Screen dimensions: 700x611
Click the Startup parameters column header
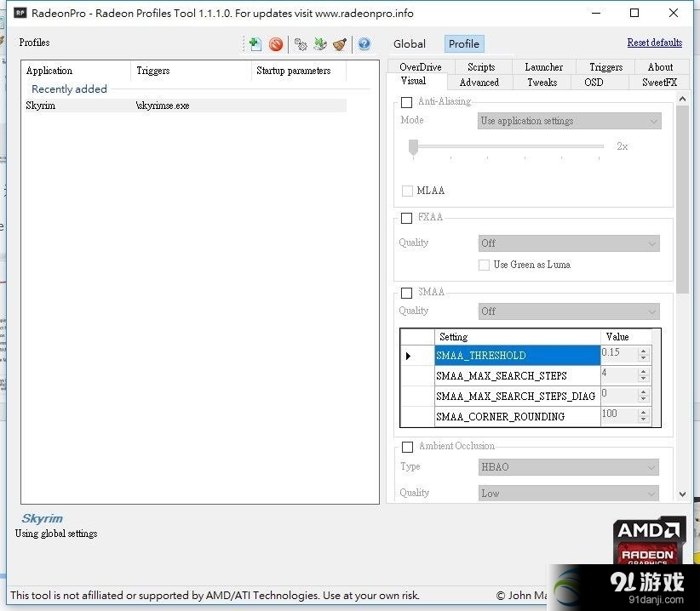coord(299,71)
